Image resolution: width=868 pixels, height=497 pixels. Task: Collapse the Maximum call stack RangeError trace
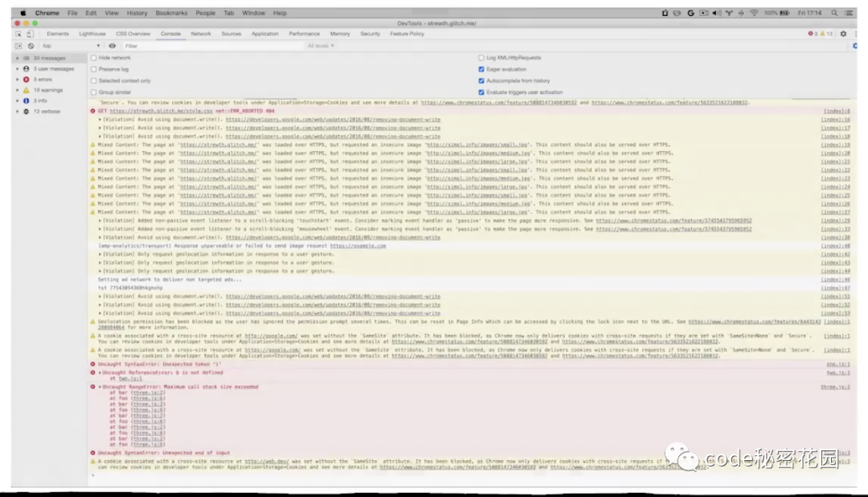(100, 387)
